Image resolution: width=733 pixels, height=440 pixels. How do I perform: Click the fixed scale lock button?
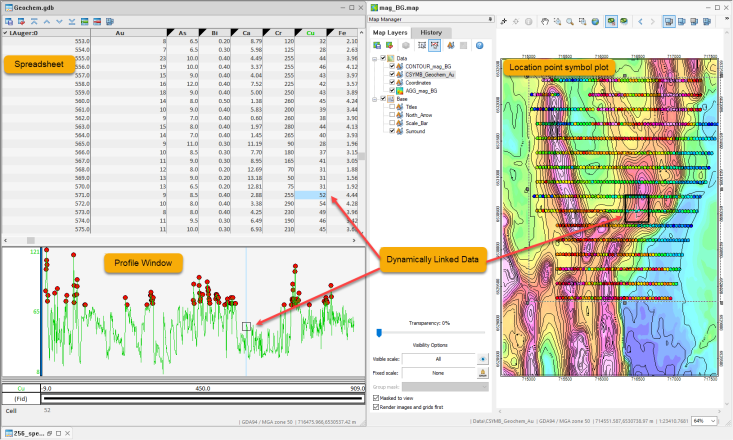482,372
